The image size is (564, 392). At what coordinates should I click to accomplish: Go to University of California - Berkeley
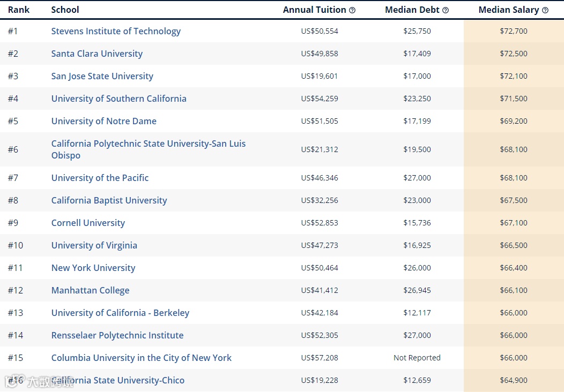(120, 313)
